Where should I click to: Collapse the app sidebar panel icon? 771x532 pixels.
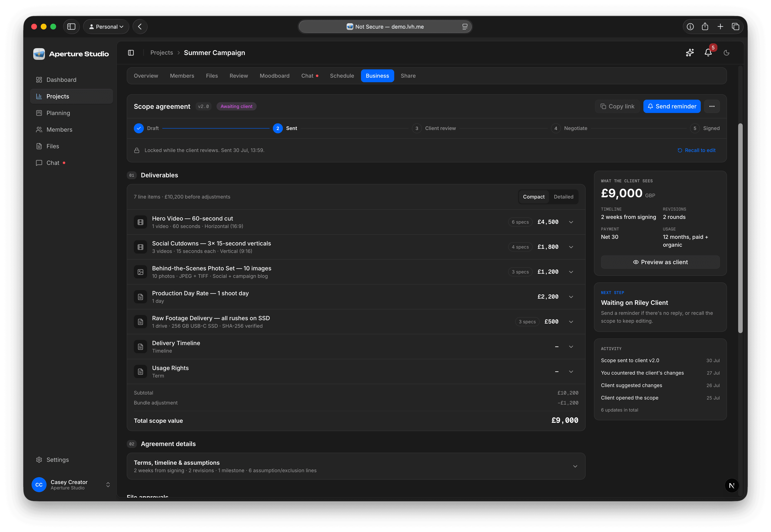(x=131, y=53)
